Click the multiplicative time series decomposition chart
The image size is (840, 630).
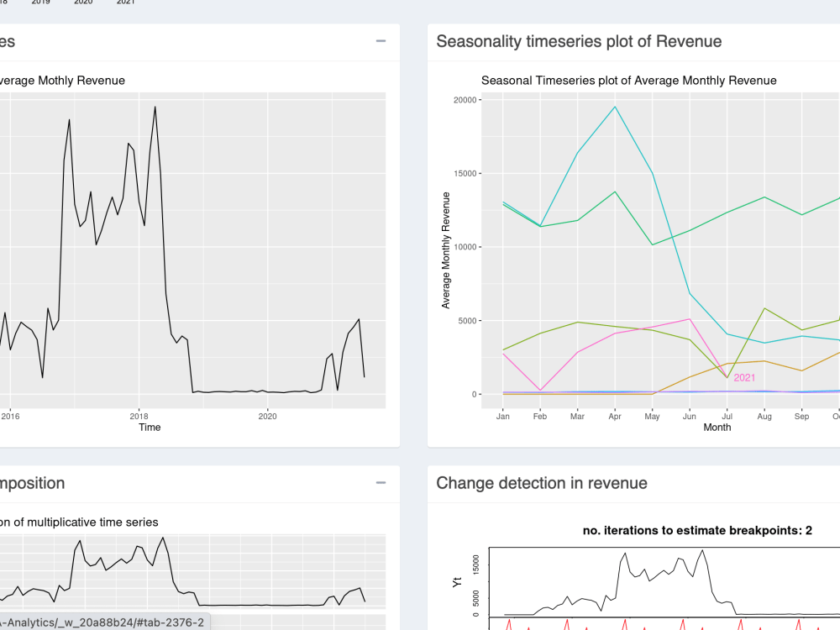click(x=193, y=571)
